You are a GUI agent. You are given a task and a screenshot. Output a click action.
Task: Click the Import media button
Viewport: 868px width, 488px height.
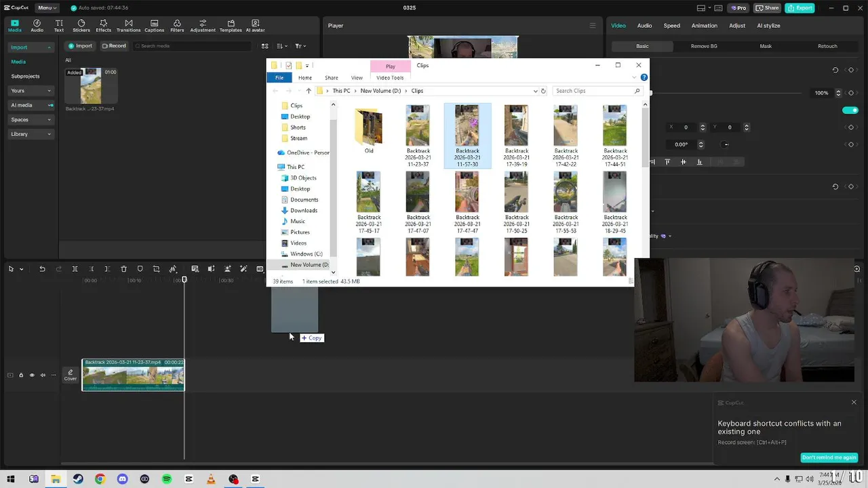point(80,46)
